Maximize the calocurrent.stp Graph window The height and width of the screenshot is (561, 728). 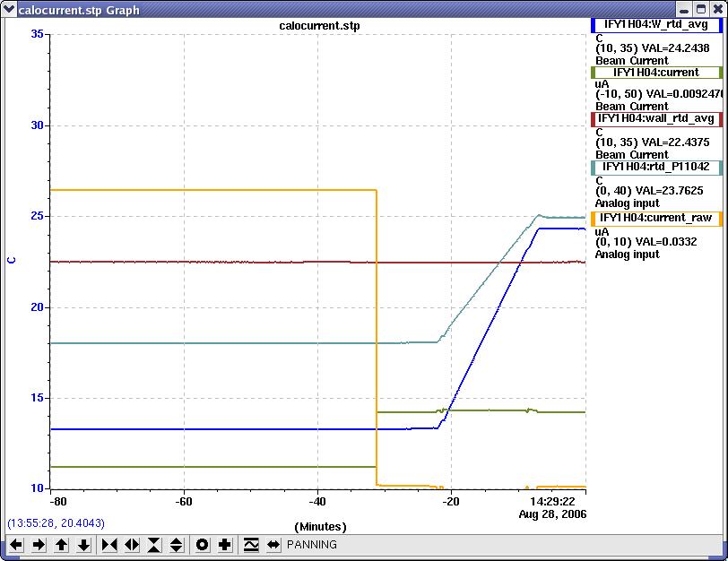click(700, 9)
